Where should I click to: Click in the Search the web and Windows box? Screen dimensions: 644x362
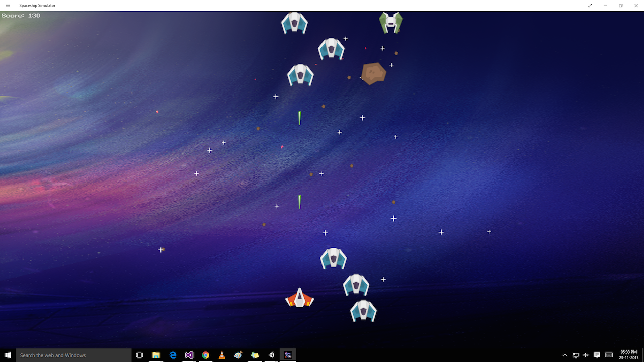[x=74, y=355]
